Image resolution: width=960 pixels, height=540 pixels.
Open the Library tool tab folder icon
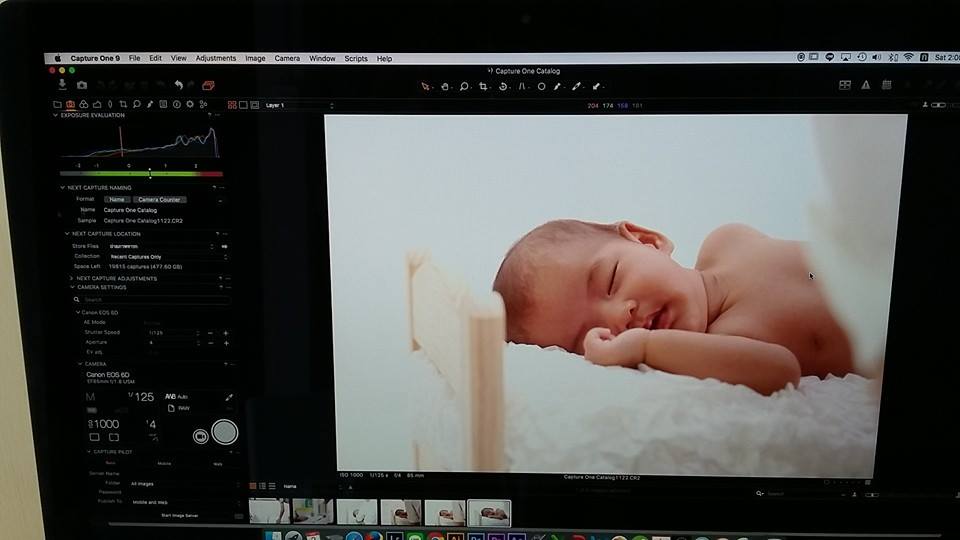pos(57,105)
